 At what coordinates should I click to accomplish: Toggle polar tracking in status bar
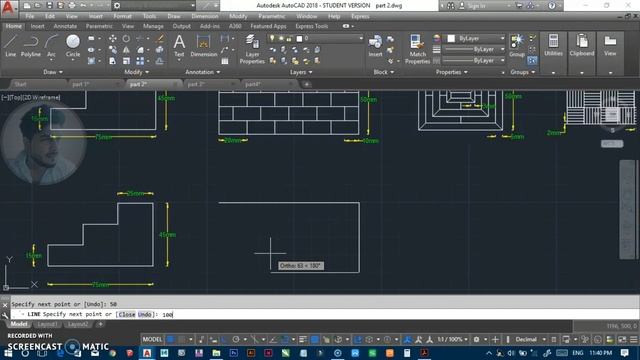tap(236, 339)
